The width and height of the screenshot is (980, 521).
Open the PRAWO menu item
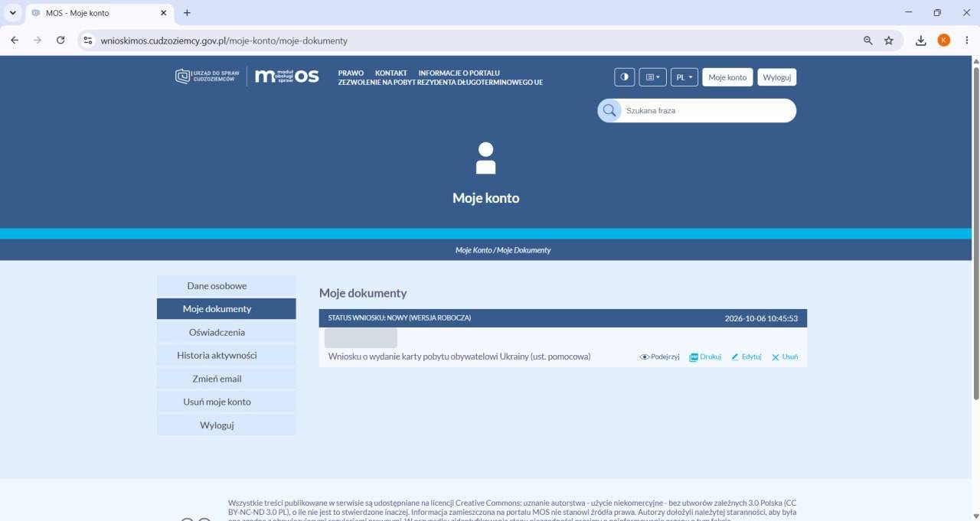click(x=351, y=73)
